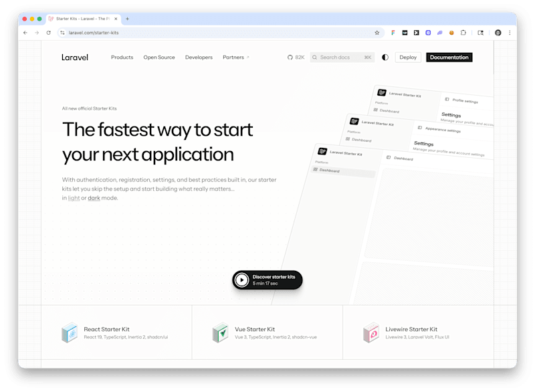Click the Deploy button
Viewport: 535px width, 392px height.
[408, 58]
